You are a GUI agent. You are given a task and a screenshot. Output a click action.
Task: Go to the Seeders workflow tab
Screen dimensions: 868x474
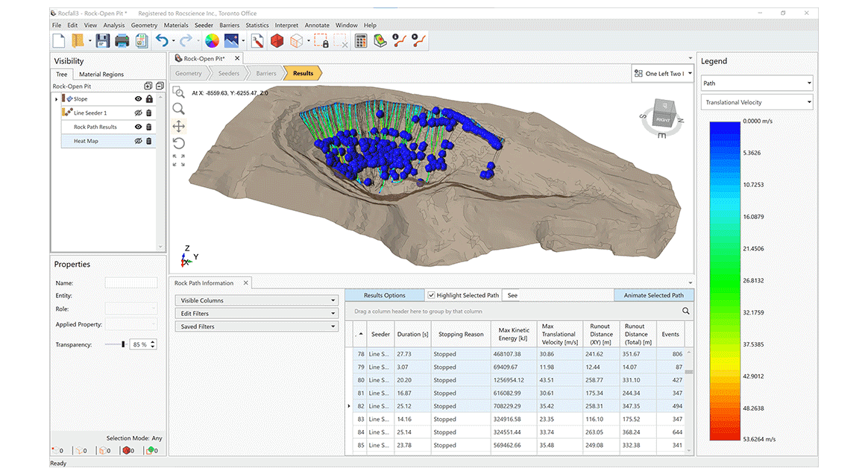(229, 74)
